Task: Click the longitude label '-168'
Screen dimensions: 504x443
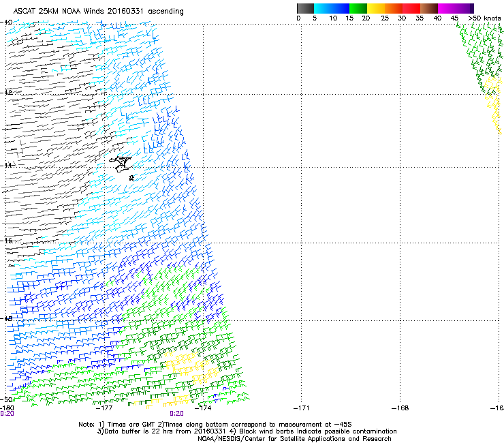Action: [x=400, y=408]
